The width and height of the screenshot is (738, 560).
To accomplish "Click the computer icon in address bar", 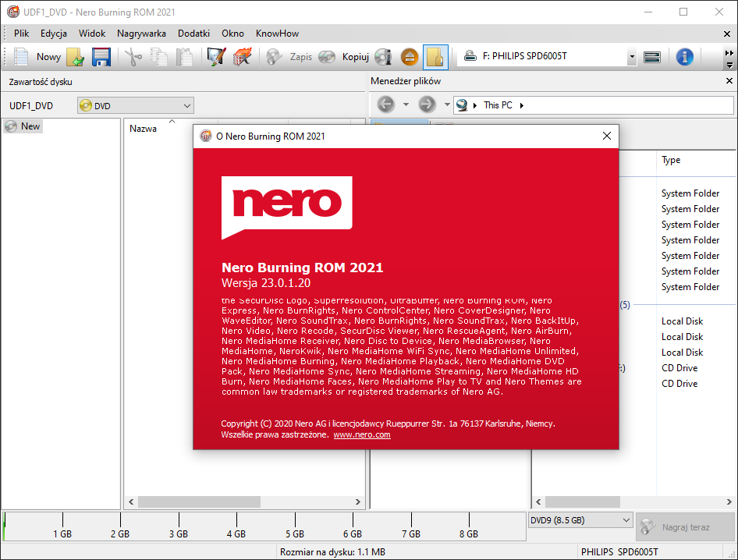I will (462, 105).
